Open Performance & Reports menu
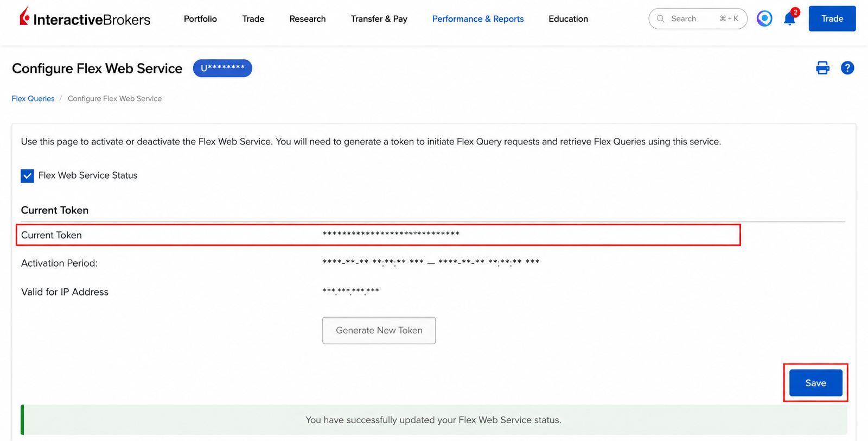868x441 pixels. tap(478, 19)
